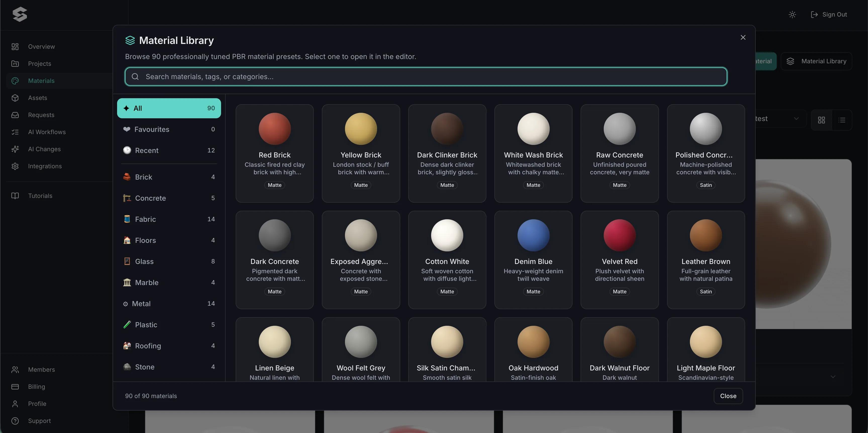Filter by the Plastic category
This screenshot has height=433, width=868.
click(x=169, y=325)
